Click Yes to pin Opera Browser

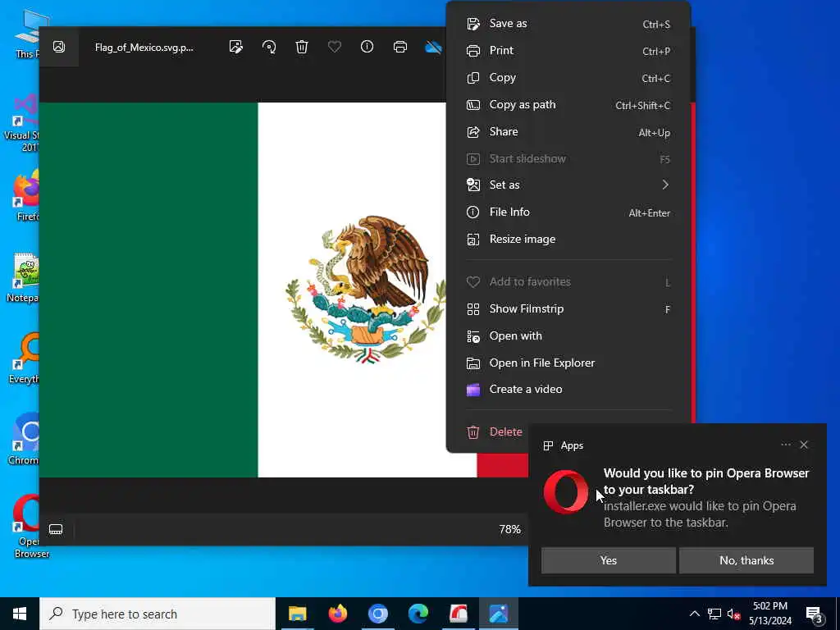[x=608, y=560]
